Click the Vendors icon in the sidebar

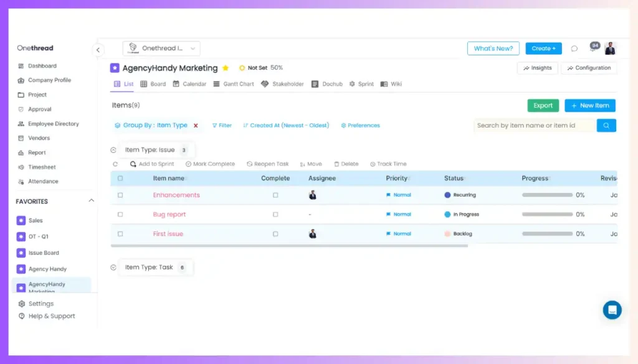tap(21, 138)
